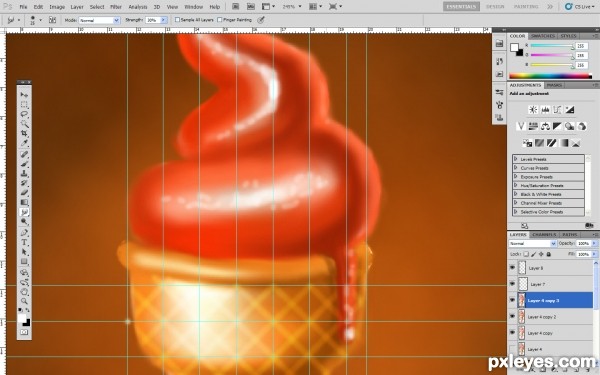This screenshot has height=375, width=600.
Task: Select the Rectangle shape tool
Action: (24, 261)
